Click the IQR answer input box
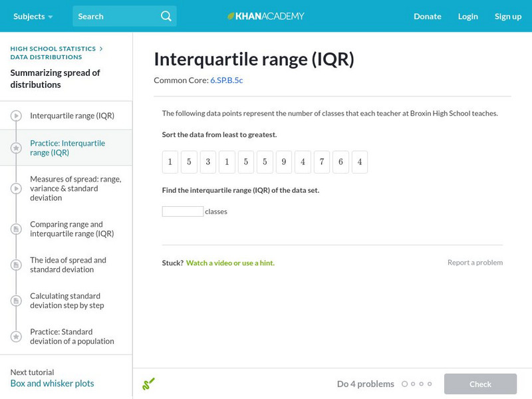 [x=183, y=211]
